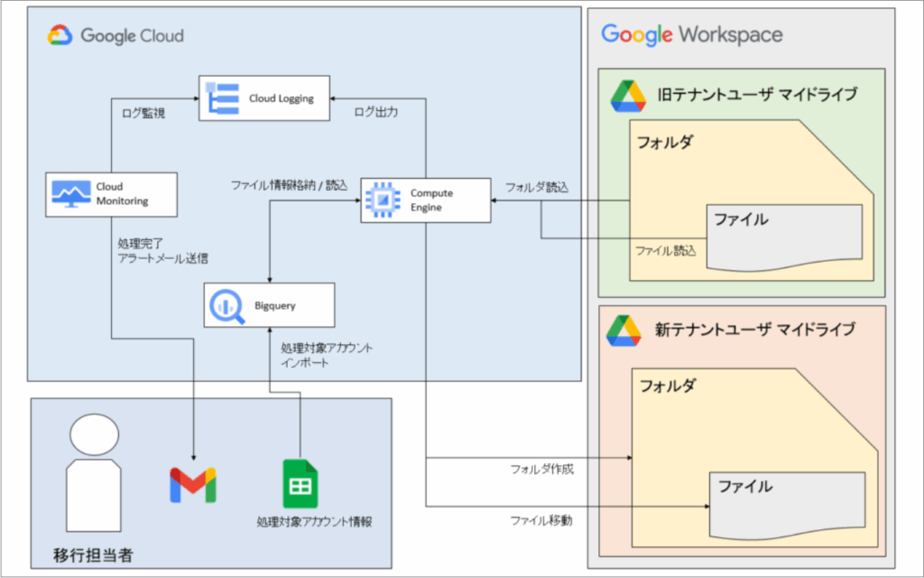This screenshot has width=924, height=578.
Task: Click the Google Cloud logo icon
Action: [60, 35]
